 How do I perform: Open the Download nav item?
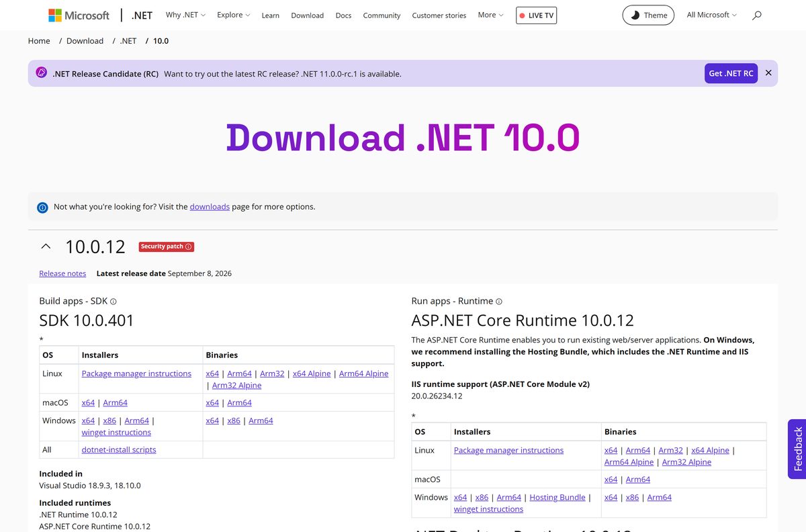coord(308,15)
